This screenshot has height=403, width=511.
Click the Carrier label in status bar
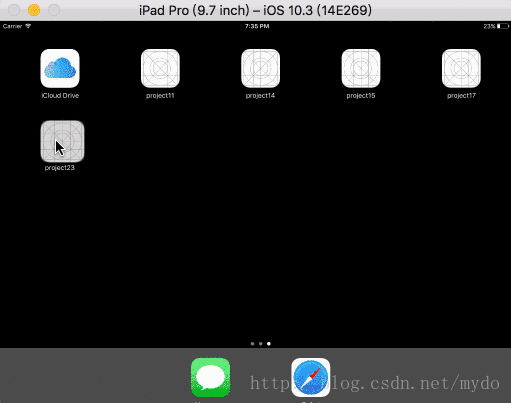click(12, 26)
